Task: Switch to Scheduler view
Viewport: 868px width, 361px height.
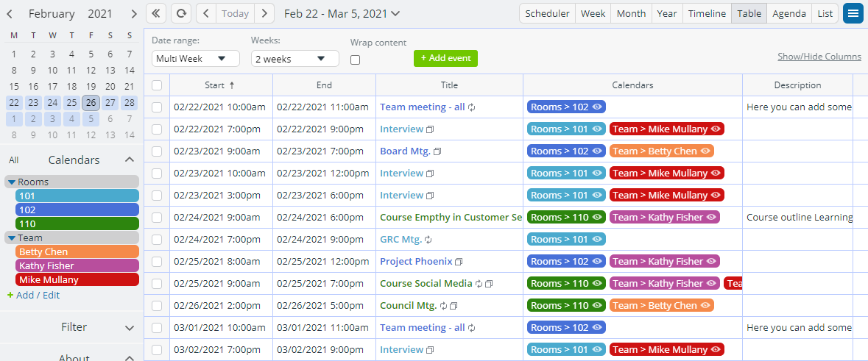Action: (x=548, y=13)
